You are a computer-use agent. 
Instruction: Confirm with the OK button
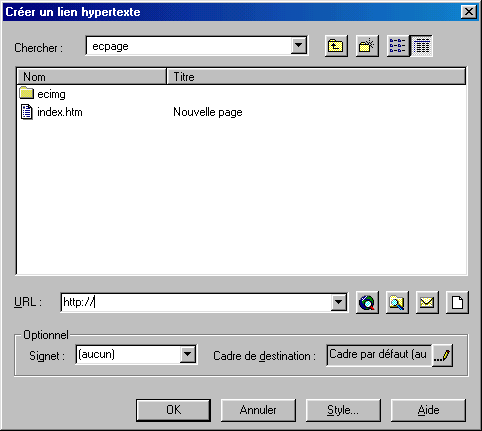(x=173, y=410)
